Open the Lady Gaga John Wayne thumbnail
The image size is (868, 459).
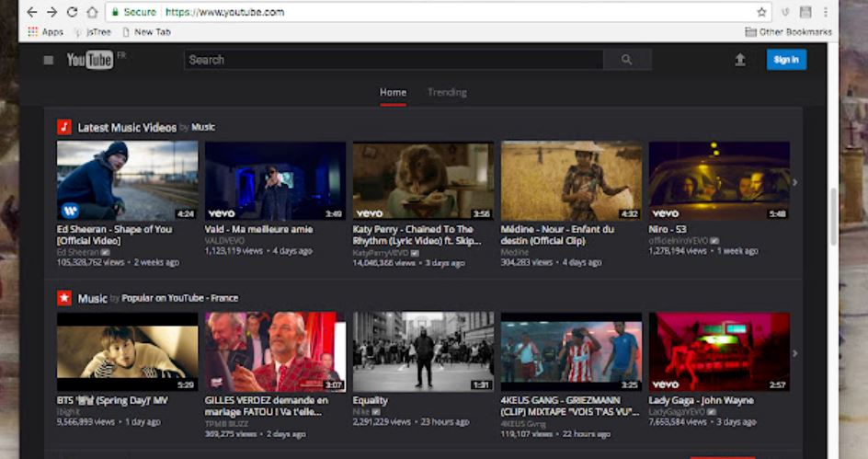(x=719, y=351)
